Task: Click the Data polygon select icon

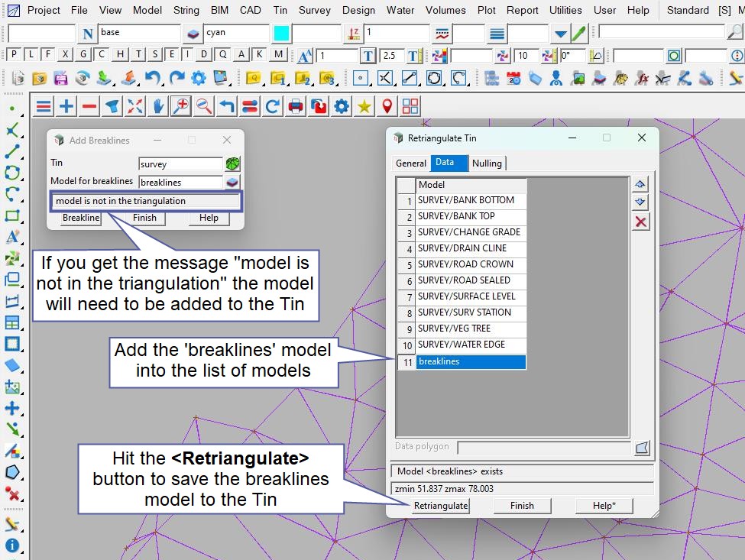Action: pyautogui.click(x=642, y=447)
